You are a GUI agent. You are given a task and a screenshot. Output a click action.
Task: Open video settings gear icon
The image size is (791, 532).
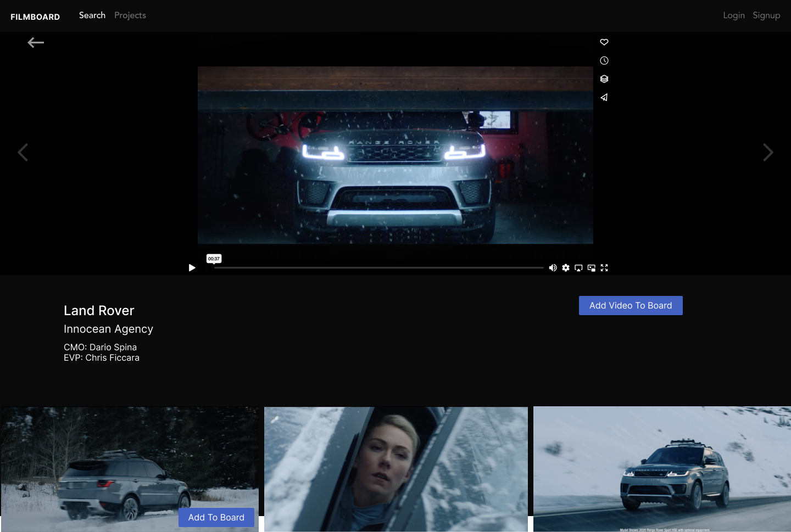[566, 268]
